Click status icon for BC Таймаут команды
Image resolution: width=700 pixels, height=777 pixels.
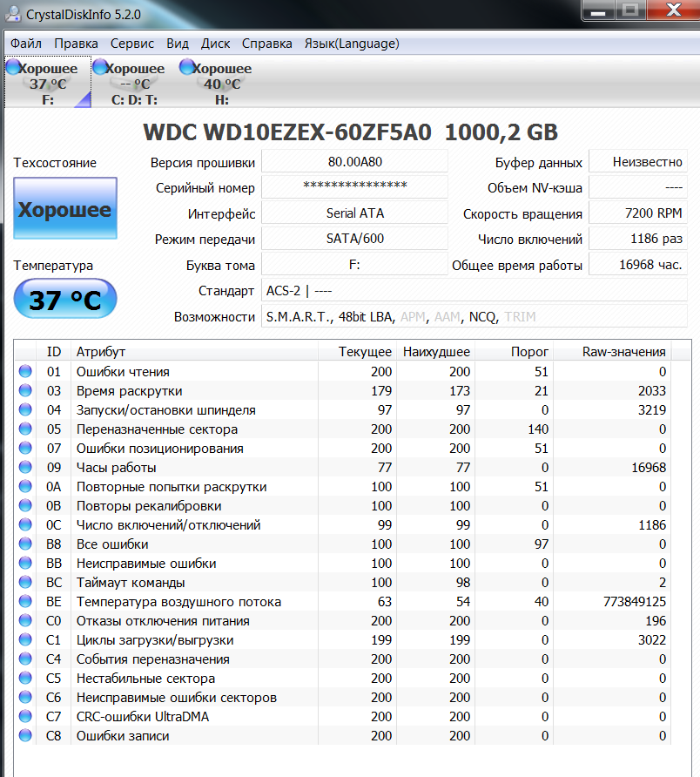tap(25, 582)
